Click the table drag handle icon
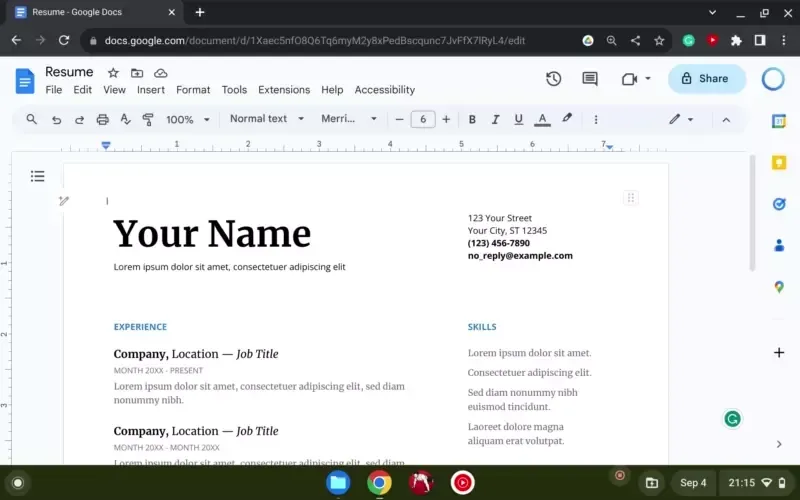Viewport: 800px width, 500px height. [x=631, y=198]
